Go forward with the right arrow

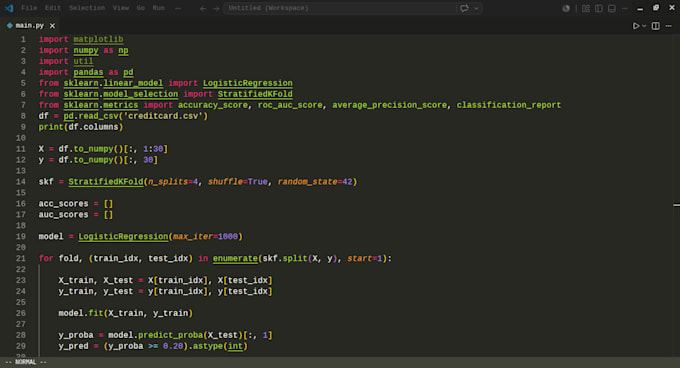click(216, 8)
